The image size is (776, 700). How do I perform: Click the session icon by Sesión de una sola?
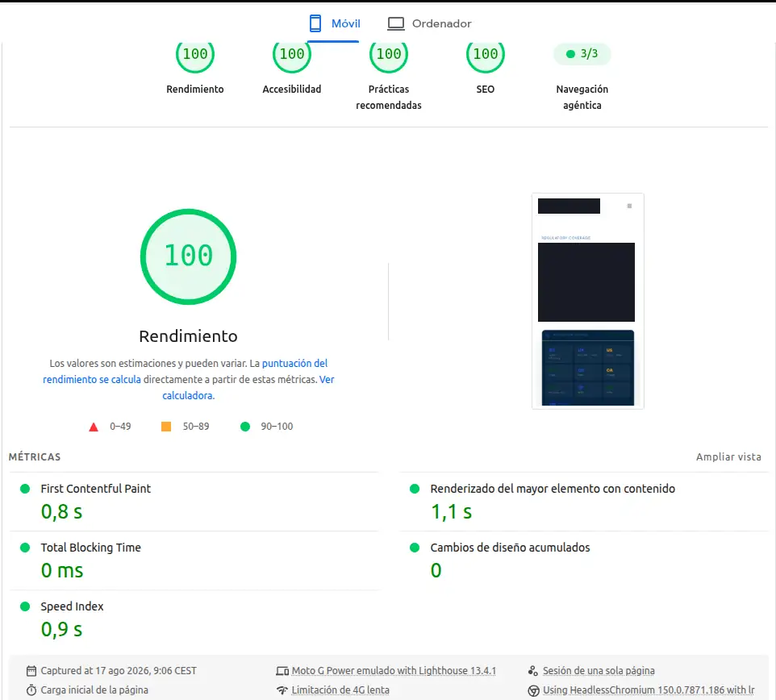(x=533, y=671)
